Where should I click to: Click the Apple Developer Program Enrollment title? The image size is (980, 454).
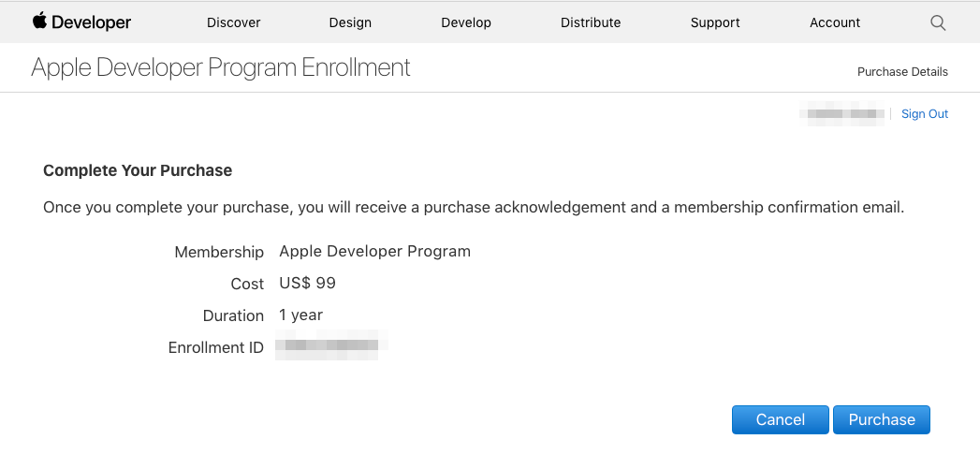(x=221, y=68)
